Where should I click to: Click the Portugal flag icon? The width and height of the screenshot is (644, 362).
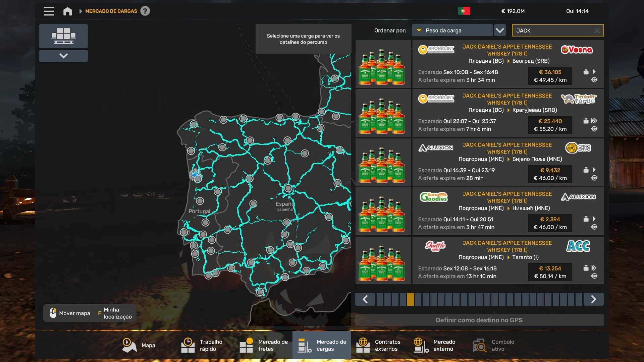[x=464, y=11]
